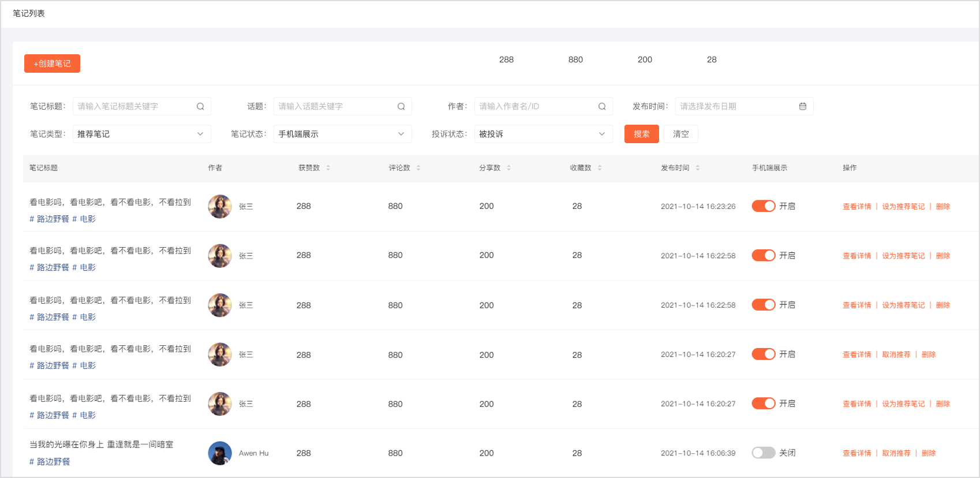Sort by comments count column arrows

[x=418, y=168]
